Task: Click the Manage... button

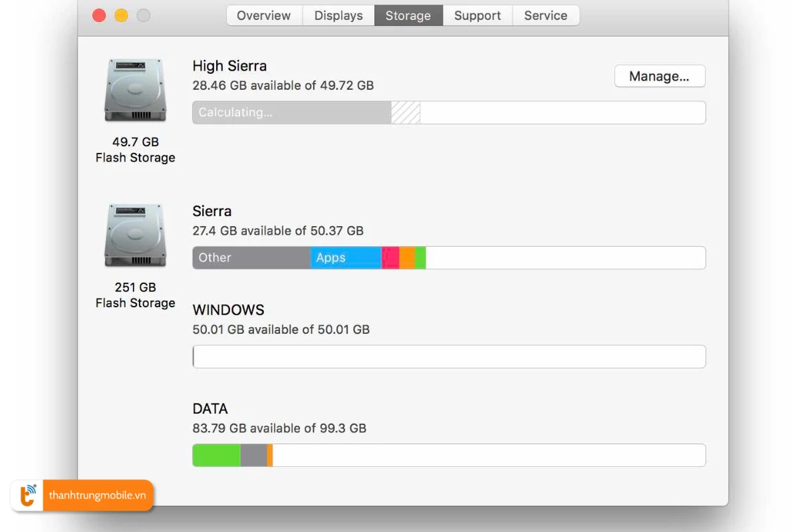Action: click(x=659, y=76)
